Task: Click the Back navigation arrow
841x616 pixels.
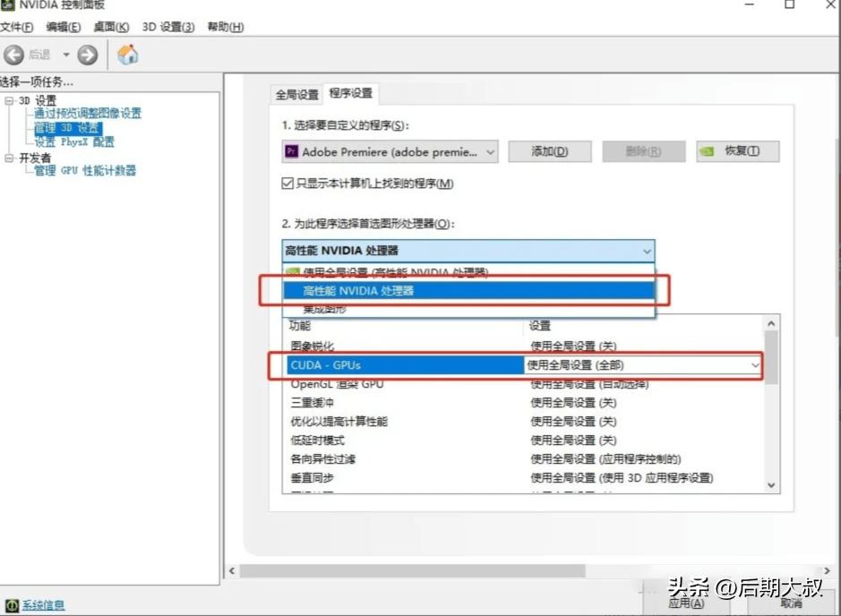Action: 14,54
